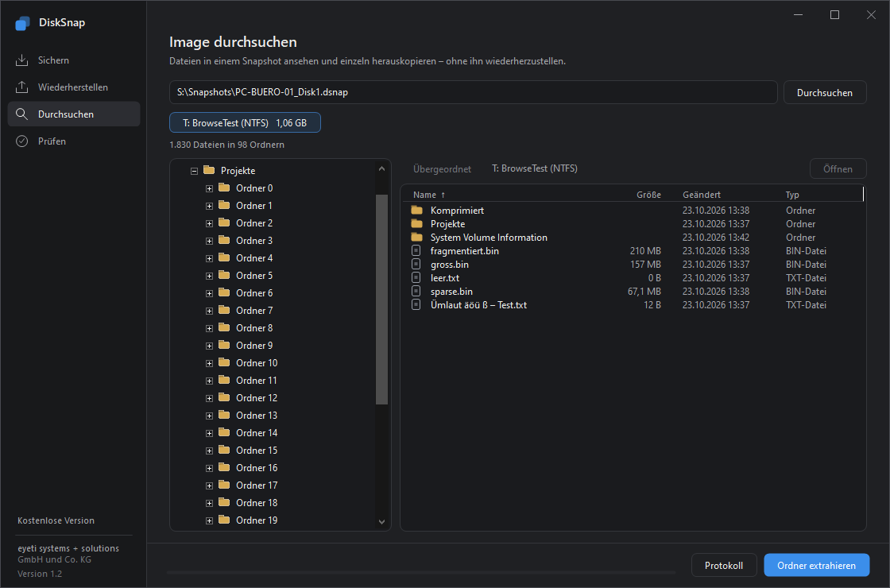Switch to the Prüfen page
Viewport: 890px width, 588px height.
(74, 141)
